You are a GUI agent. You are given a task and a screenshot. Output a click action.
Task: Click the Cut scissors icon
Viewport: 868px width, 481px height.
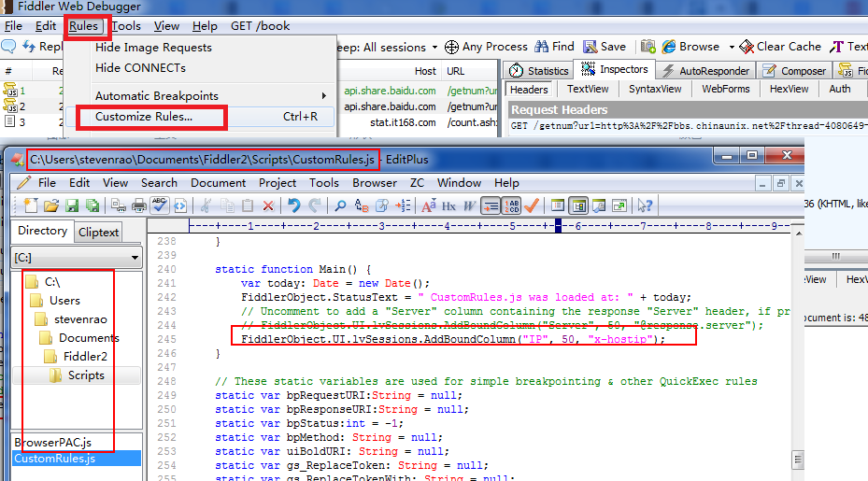pyautogui.click(x=206, y=205)
